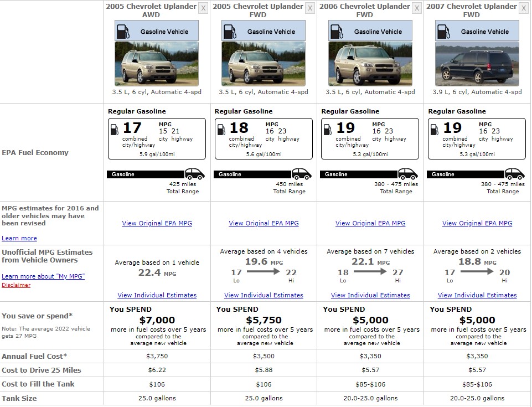The width and height of the screenshot is (532, 407).
Task: Click the 18 Lo to 27 Hi arrow
Action: [x=370, y=271]
